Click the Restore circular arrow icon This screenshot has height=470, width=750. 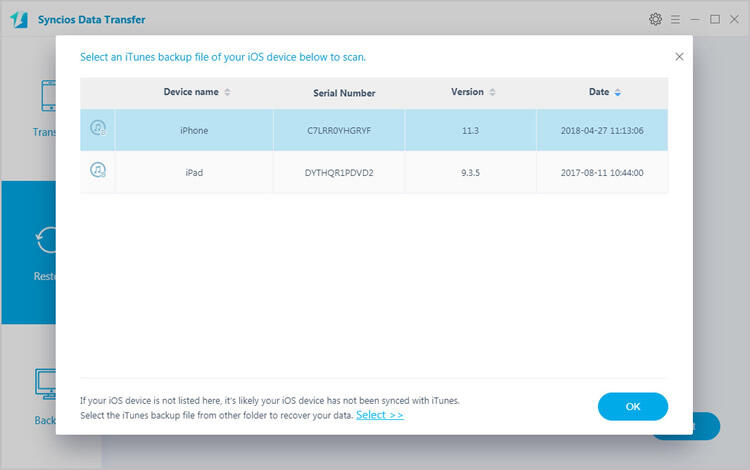click(44, 240)
